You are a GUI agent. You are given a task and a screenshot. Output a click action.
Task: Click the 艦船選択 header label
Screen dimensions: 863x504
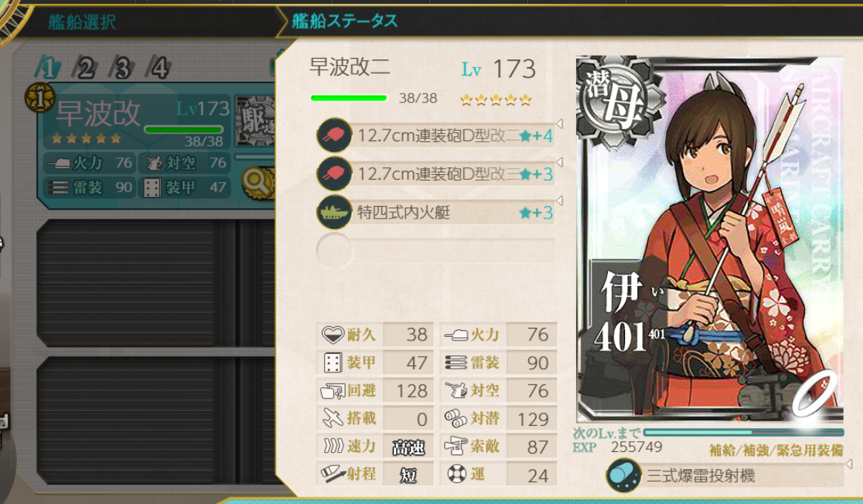pyautogui.click(x=82, y=22)
